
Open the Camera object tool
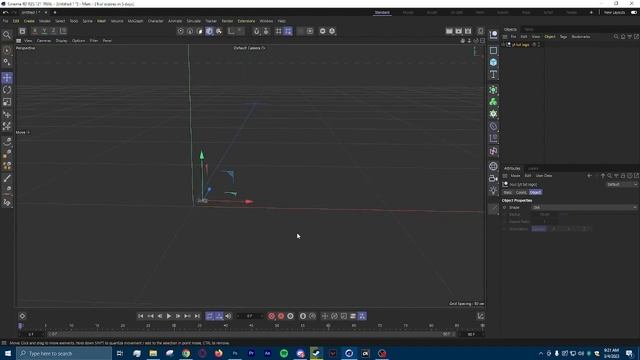pos(493,178)
